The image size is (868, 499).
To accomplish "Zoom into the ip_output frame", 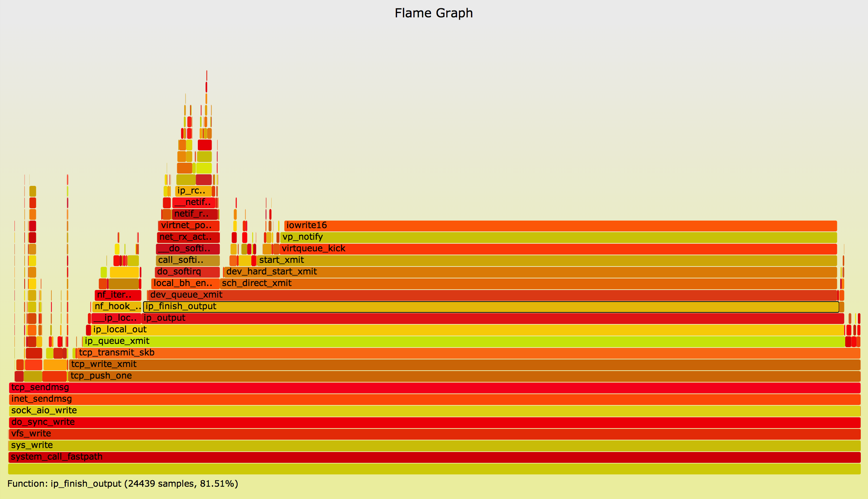I will (x=493, y=318).
